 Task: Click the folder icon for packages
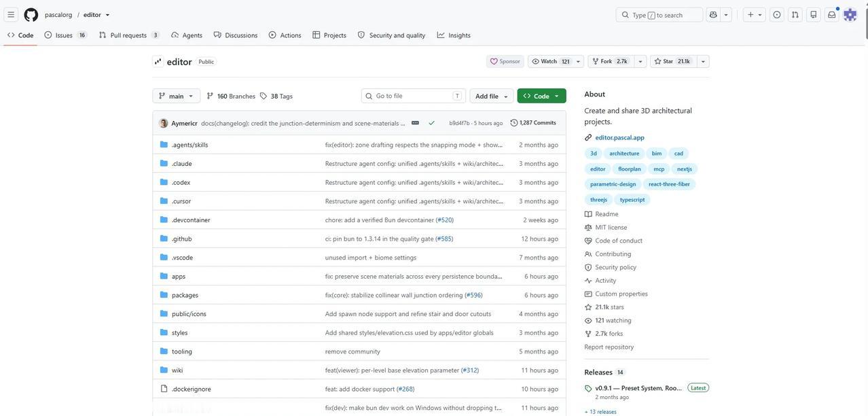164,295
